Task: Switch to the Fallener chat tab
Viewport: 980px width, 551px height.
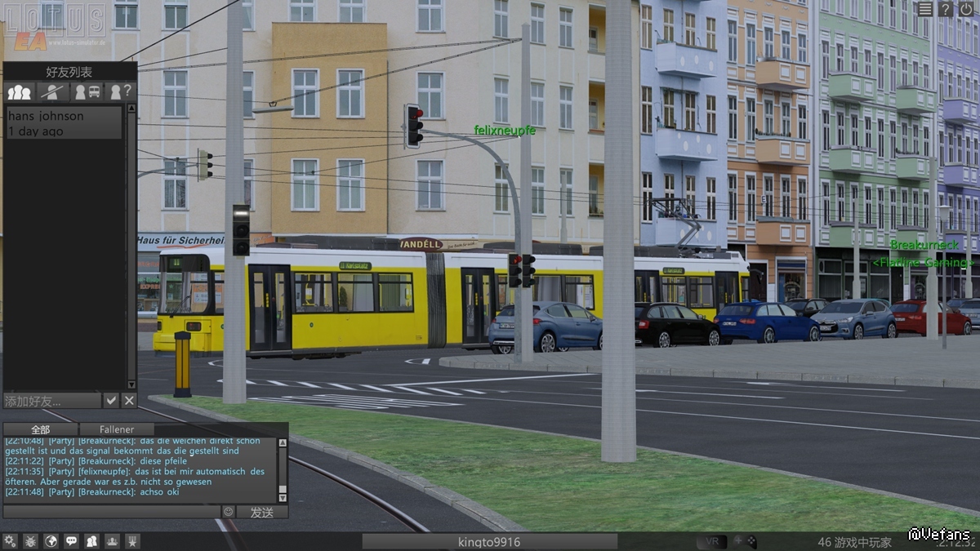Action: pyautogui.click(x=116, y=429)
